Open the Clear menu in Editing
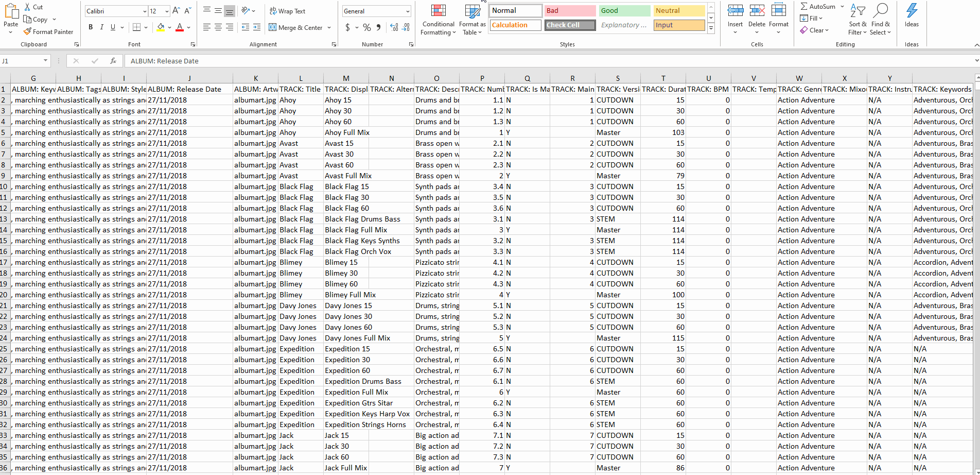Viewport: 980px width, 475px height. point(815,30)
